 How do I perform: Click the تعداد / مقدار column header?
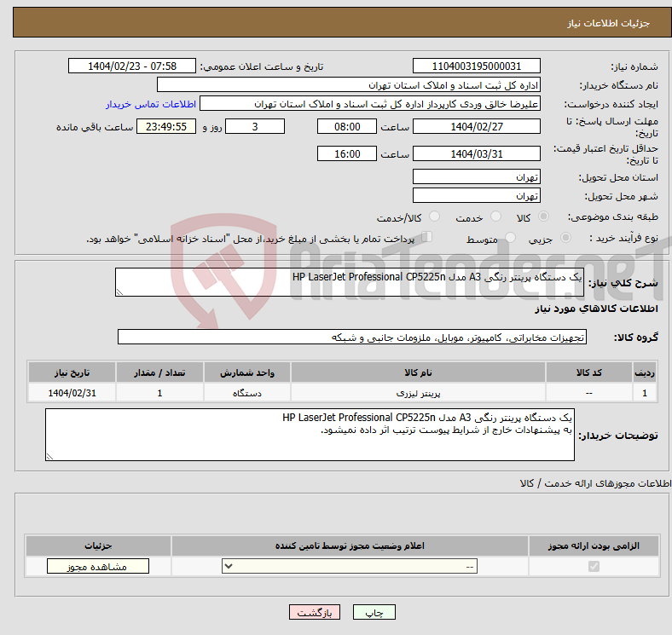pyautogui.click(x=159, y=372)
